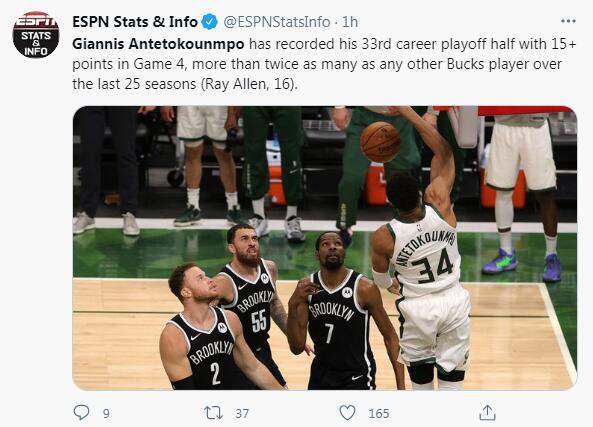Viewport: 593px width, 427px height.
Task: Click the blue verified badge
Action: pyautogui.click(x=209, y=22)
